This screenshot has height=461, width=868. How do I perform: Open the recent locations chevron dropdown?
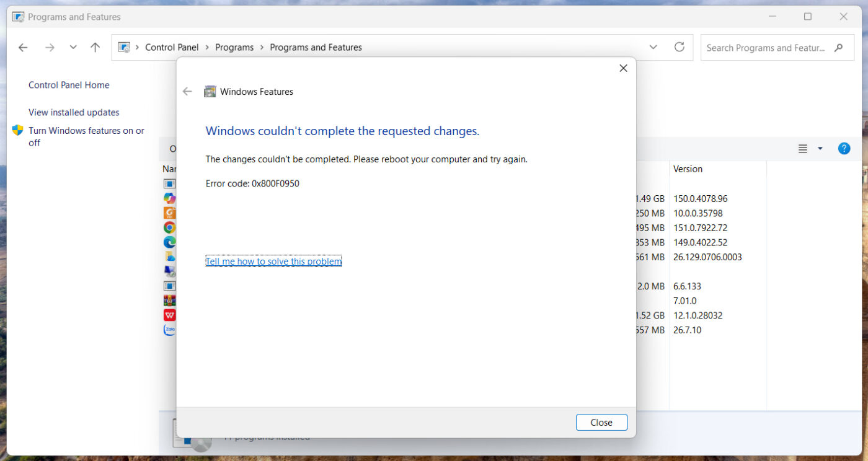click(73, 47)
